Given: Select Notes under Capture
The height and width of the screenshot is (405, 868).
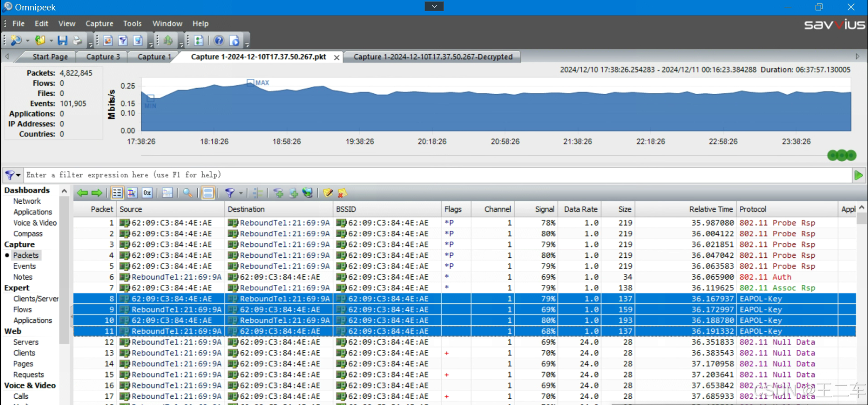Looking at the screenshot, I should click(x=23, y=277).
